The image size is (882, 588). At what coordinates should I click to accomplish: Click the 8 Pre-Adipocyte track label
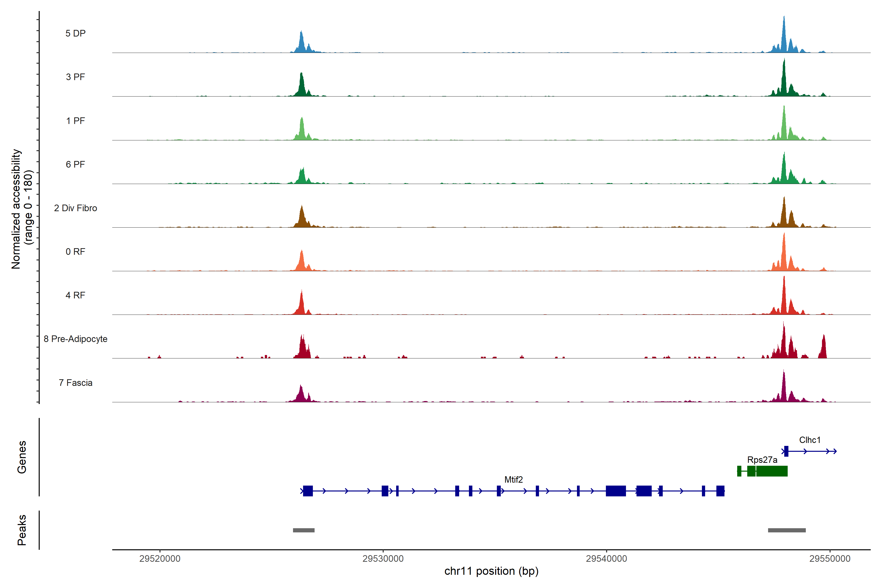(x=75, y=339)
